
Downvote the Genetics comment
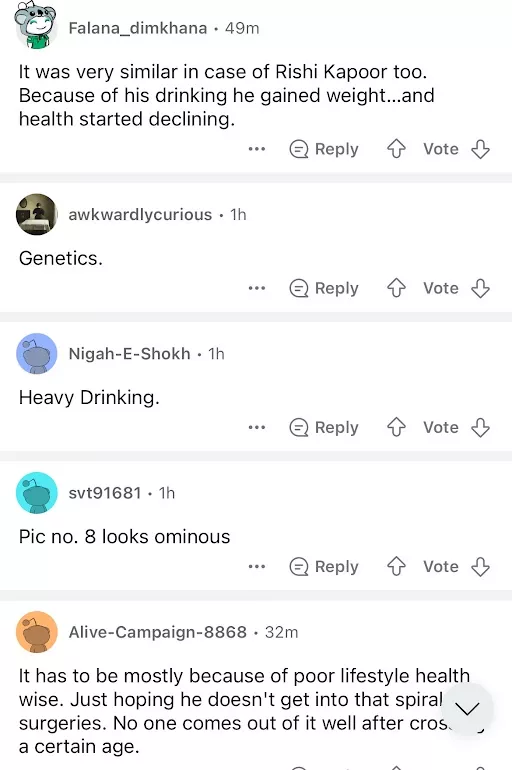480,288
